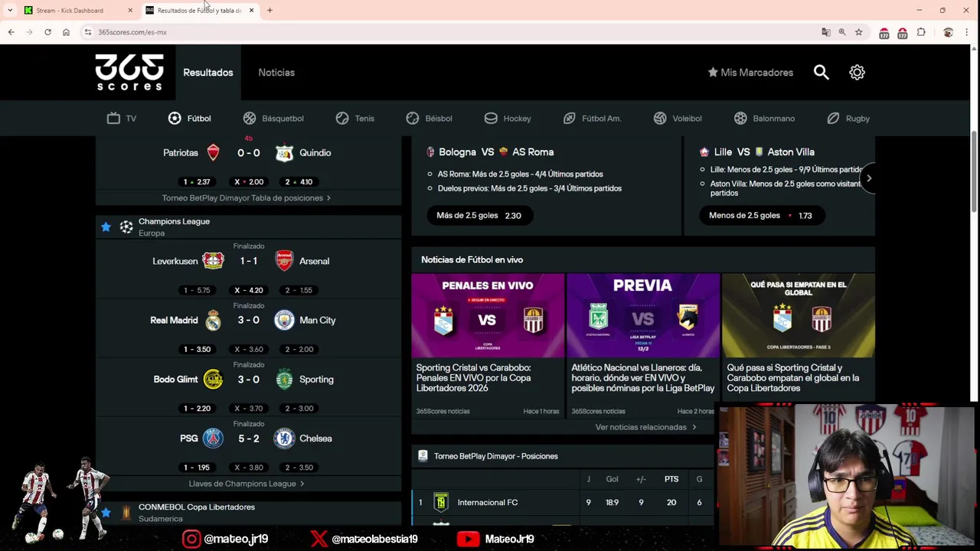Open Ver noticias relacionadas link
This screenshot has width=980, height=551.
(646, 427)
